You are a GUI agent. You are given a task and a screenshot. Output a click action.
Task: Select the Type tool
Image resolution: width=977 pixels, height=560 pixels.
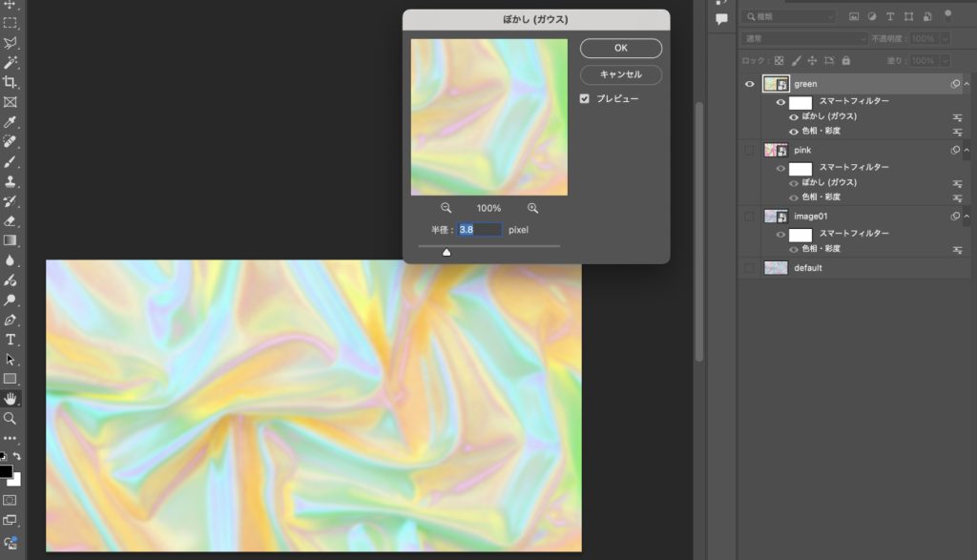pyautogui.click(x=10, y=340)
